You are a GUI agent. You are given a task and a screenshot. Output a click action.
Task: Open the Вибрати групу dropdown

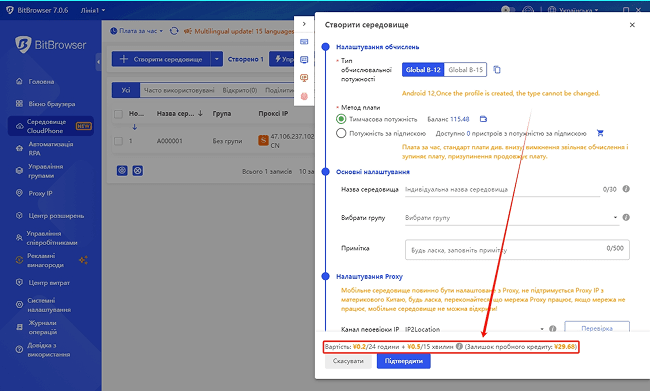[x=512, y=218]
